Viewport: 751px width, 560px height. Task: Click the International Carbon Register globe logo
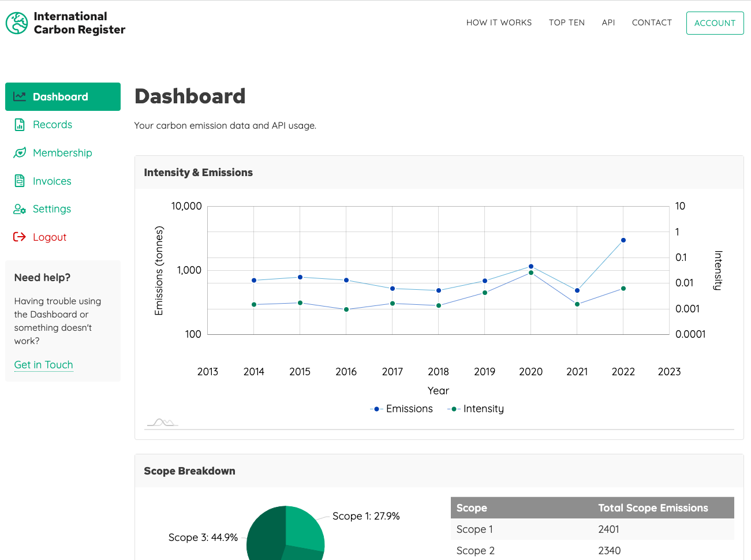pos(16,23)
